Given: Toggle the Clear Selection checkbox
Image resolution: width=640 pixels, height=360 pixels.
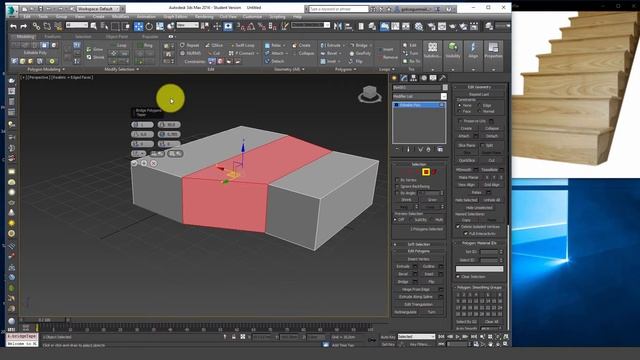Looking at the screenshot, I should [458, 277].
